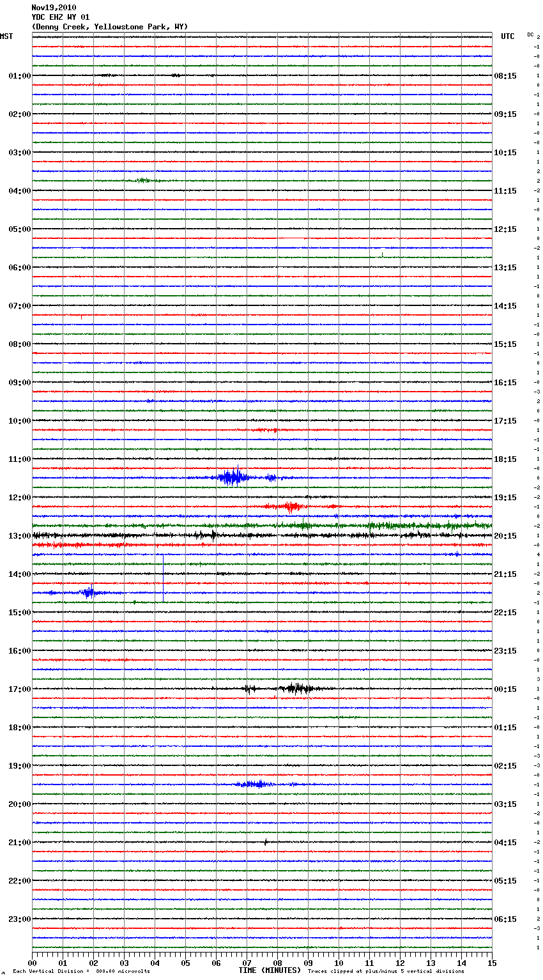The width and height of the screenshot is (543, 980).
Task: Click the UTC timezone label
Action: (x=507, y=36)
